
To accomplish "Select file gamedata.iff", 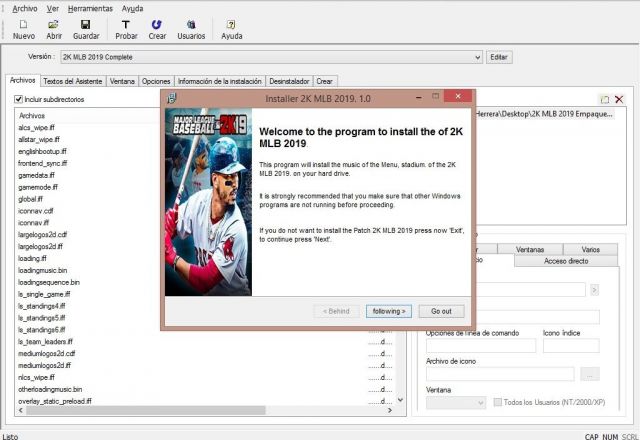I will tap(36, 175).
